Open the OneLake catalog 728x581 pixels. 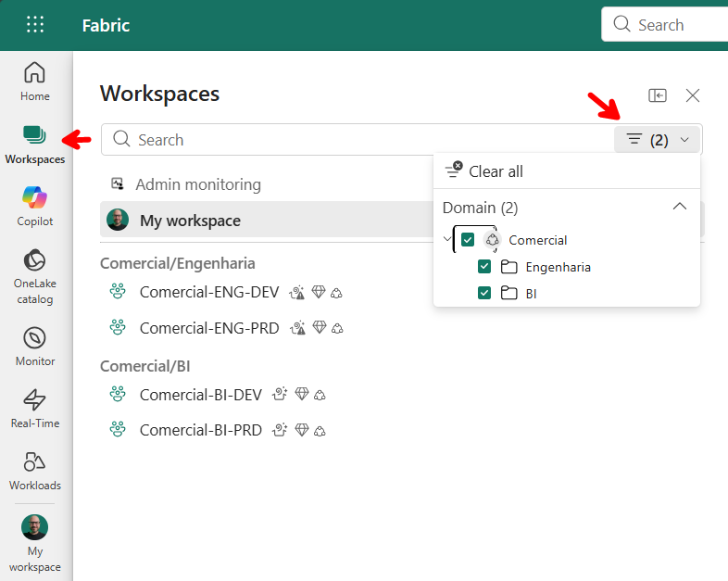(35, 274)
